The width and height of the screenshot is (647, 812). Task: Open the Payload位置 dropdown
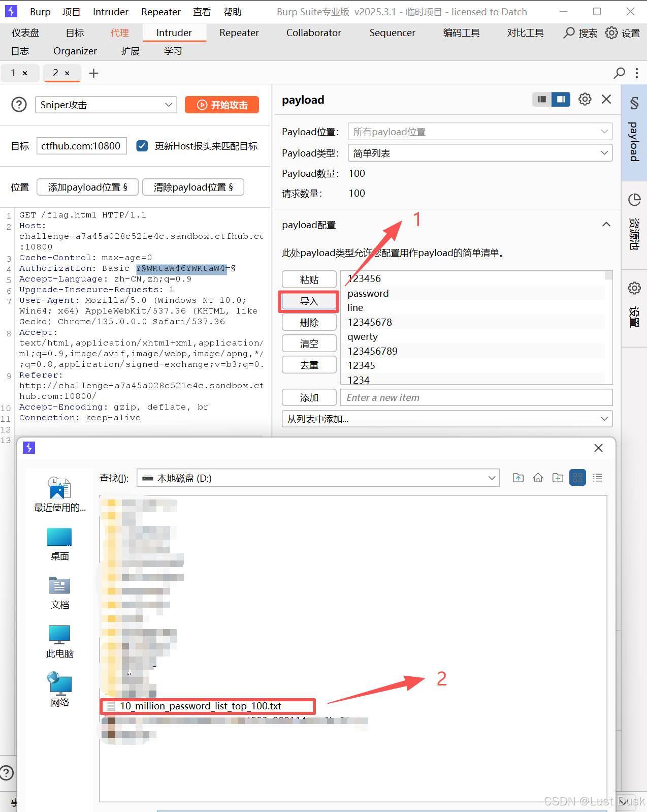[x=480, y=132]
